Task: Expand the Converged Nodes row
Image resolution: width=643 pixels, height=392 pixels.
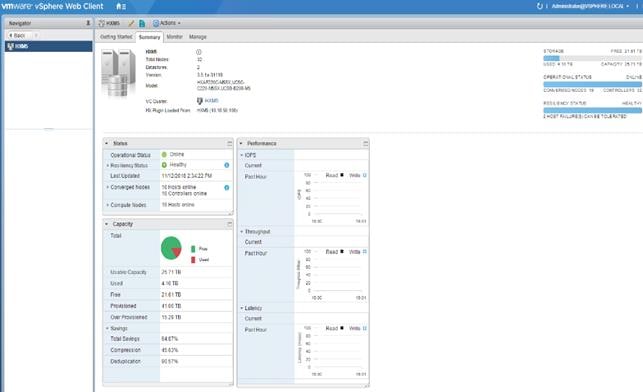Action: pos(107,187)
